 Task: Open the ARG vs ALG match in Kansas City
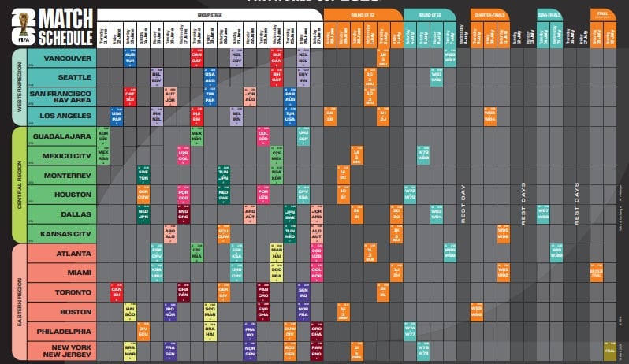[x=170, y=234]
